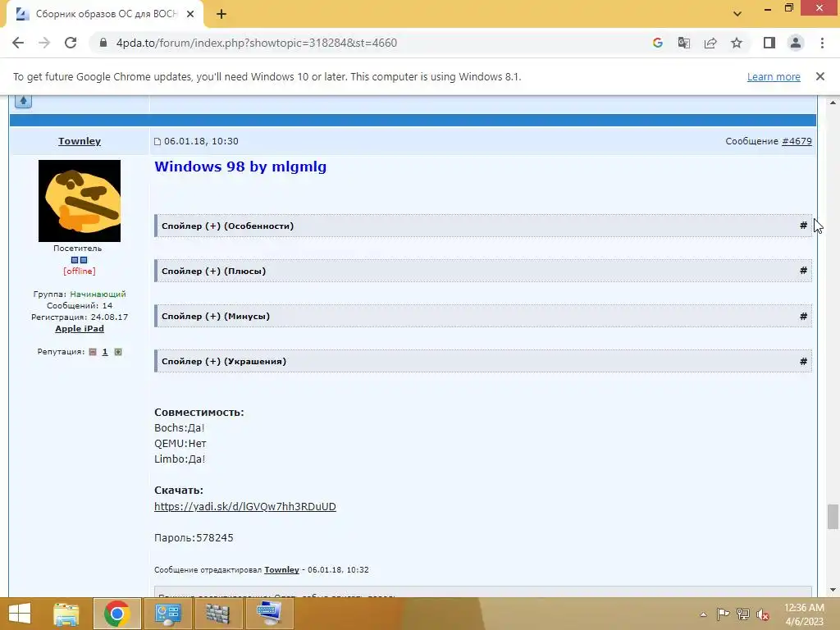840x630 pixels.
Task: Bookmark this tab with the star icon
Action: point(737,43)
